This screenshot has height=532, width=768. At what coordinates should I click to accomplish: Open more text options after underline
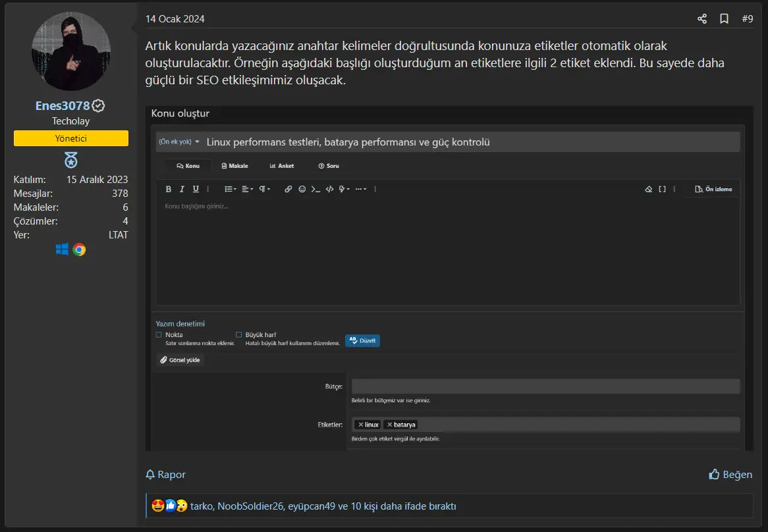click(207, 189)
